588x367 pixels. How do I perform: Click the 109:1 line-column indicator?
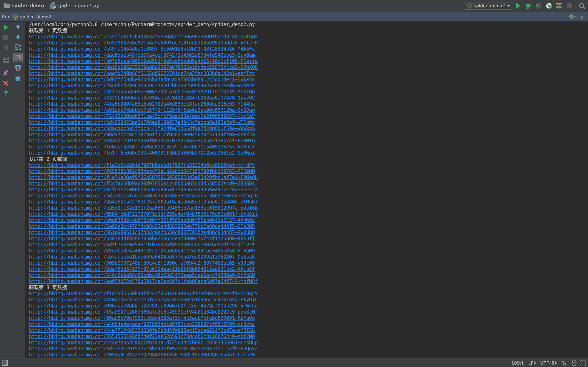coord(517,363)
